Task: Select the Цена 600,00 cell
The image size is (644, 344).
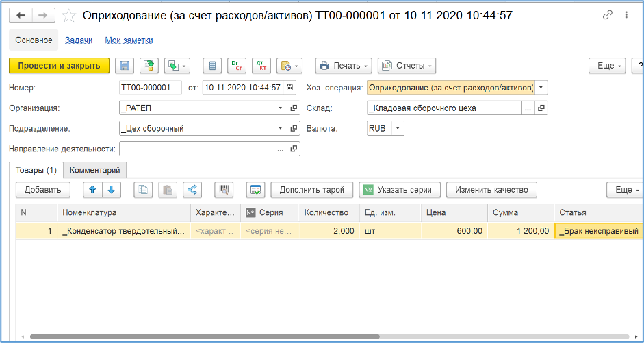Action: [x=454, y=231]
